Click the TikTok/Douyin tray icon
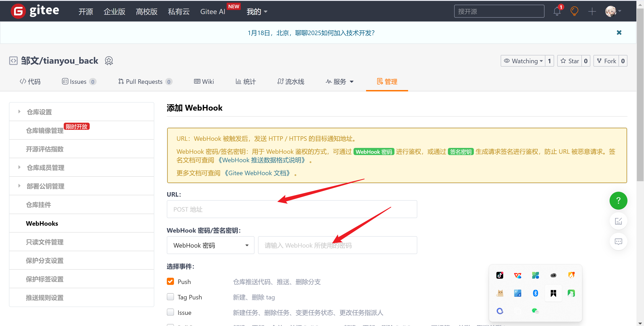This screenshot has width=644, height=326. [x=500, y=275]
